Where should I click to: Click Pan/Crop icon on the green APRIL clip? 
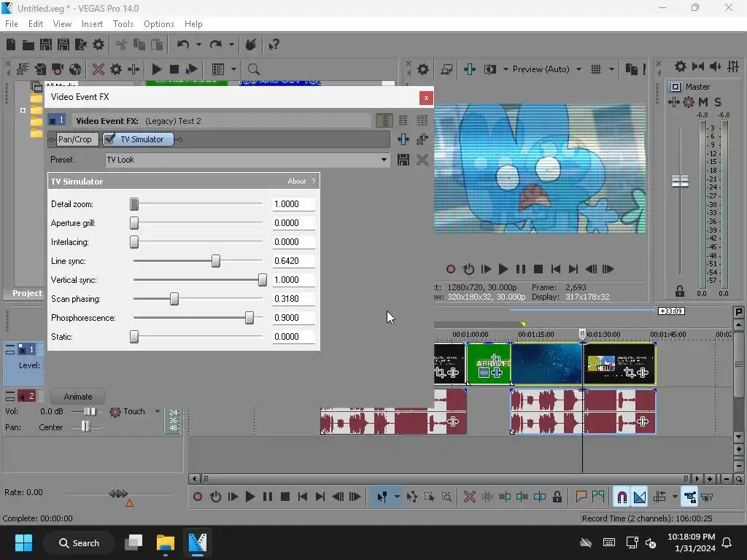click(x=495, y=359)
